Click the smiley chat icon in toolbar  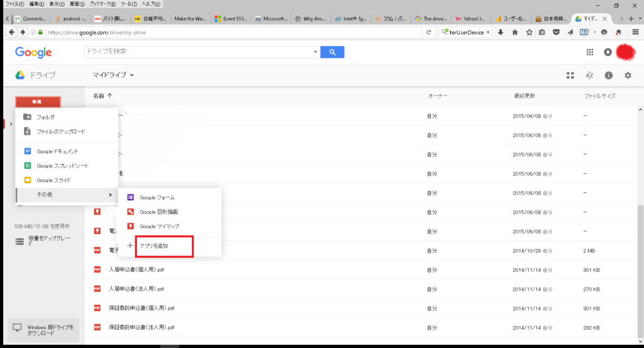[x=604, y=32]
